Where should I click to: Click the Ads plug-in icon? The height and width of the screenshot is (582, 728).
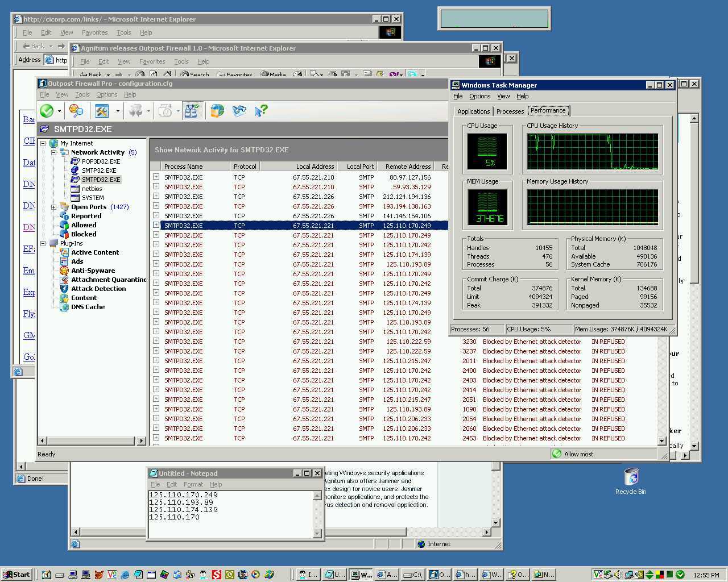[64, 261]
